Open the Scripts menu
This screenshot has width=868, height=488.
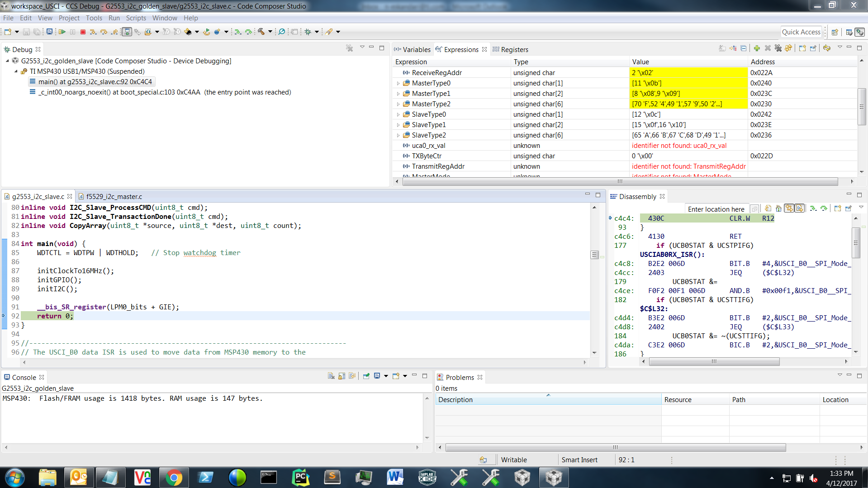(136, 18)
